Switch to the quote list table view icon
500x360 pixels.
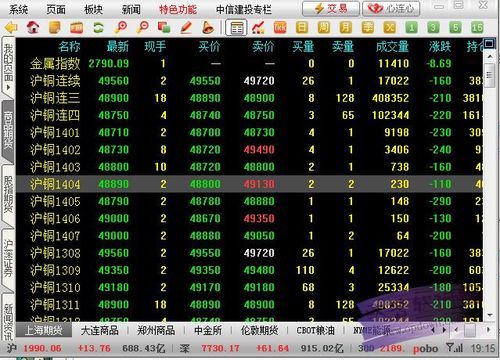tap(236, 28)
